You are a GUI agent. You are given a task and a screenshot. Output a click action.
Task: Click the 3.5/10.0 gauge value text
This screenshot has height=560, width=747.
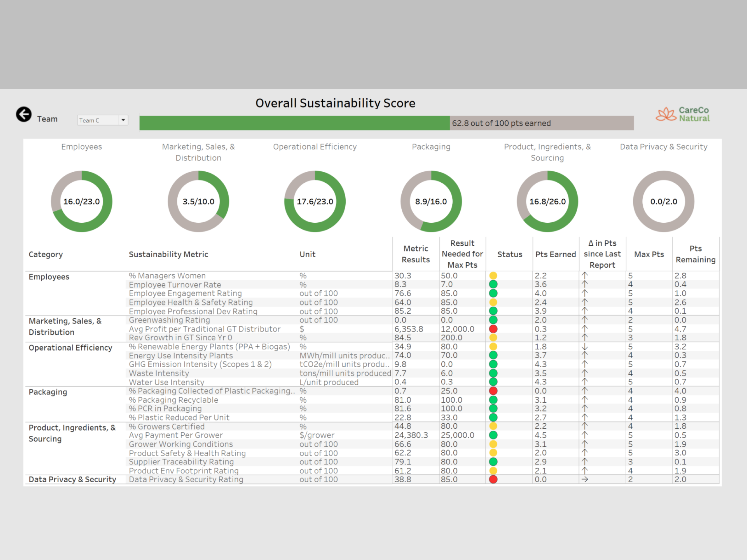point(198,201)
